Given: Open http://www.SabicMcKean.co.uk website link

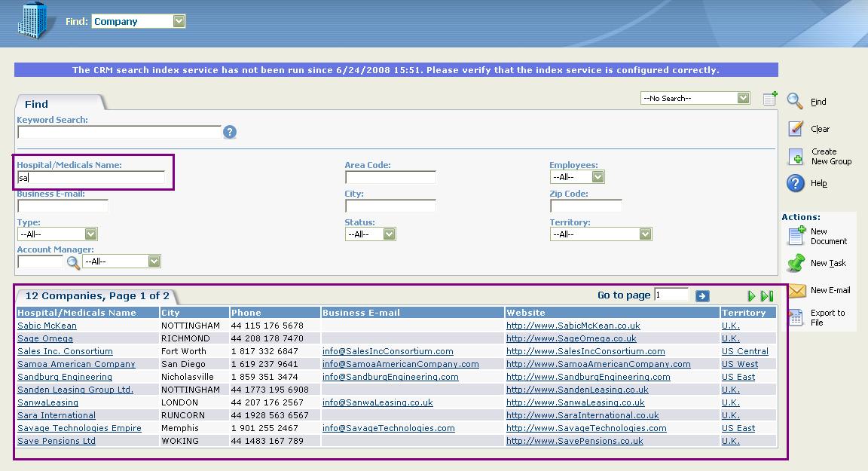Looking at the screenshot, I should pyautogui.click(x=573, y=326).
